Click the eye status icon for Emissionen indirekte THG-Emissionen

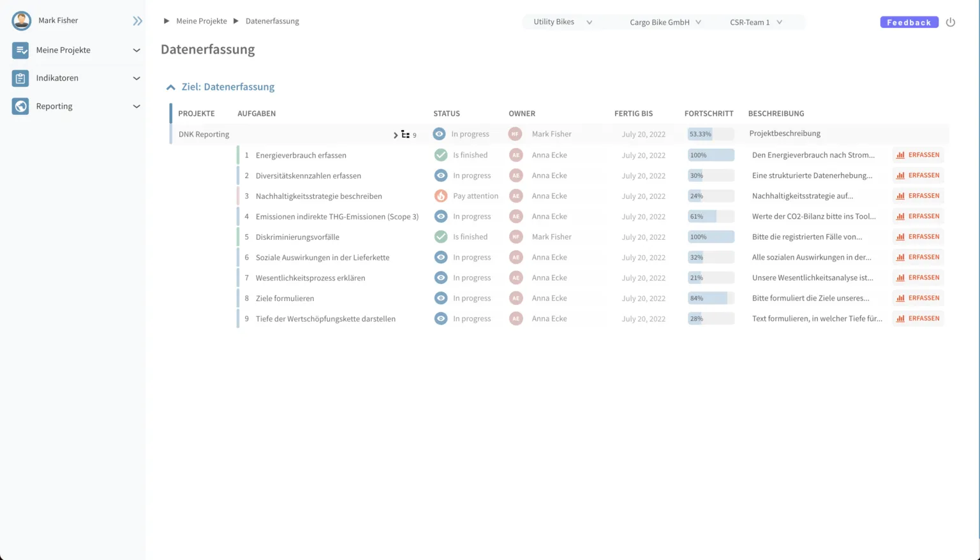[x=441, y=216]
